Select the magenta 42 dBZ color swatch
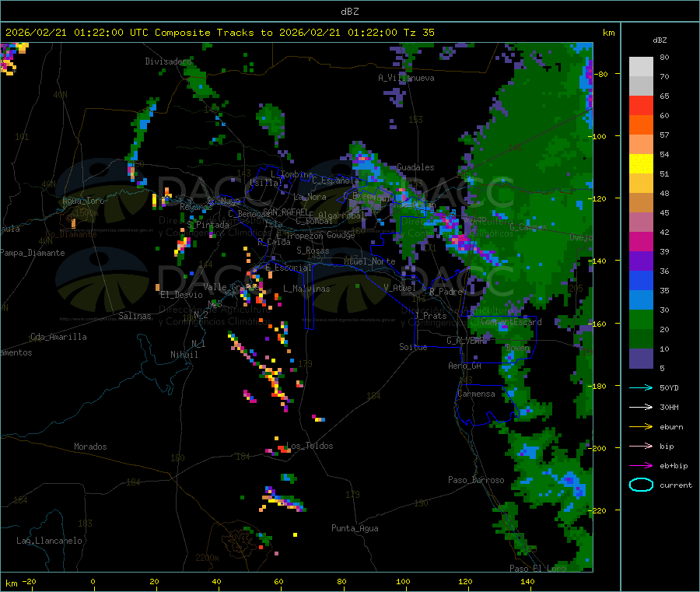The width and height of the screenshot is (700, 592). [641, 241]
